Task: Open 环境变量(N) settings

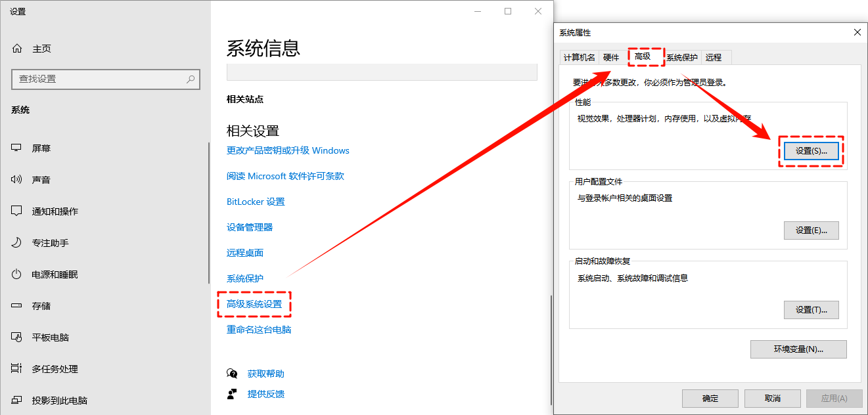Action: [798, 349]
